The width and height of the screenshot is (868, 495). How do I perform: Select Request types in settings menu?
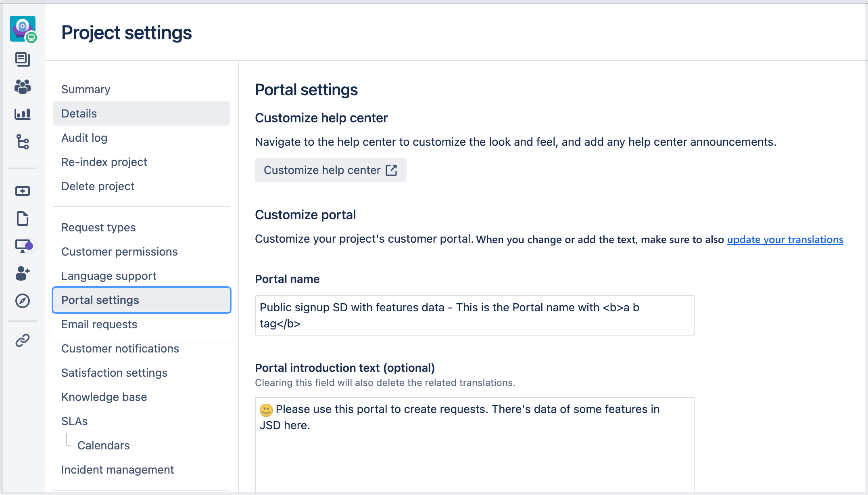[x=98, y=227]
